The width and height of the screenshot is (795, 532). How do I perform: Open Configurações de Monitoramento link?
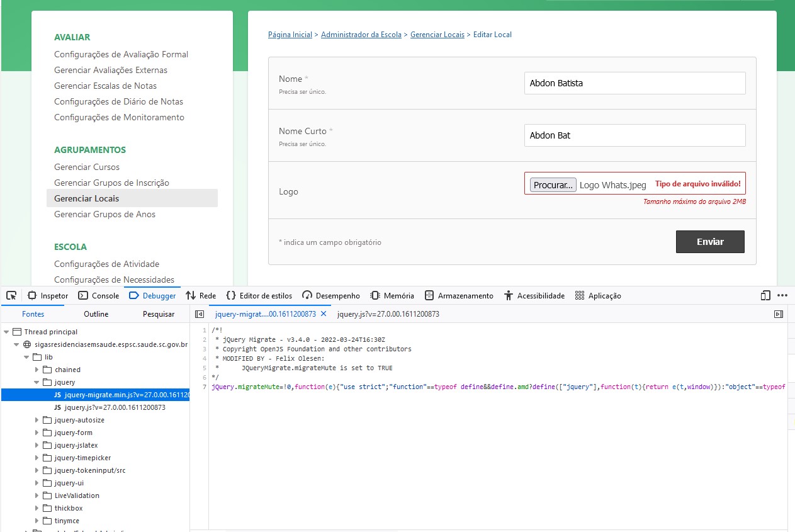120,117
